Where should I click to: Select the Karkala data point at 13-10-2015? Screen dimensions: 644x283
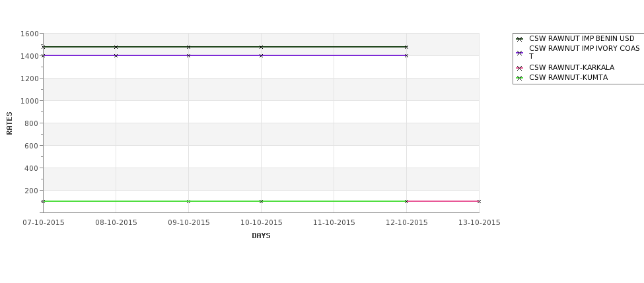(479, 201)
